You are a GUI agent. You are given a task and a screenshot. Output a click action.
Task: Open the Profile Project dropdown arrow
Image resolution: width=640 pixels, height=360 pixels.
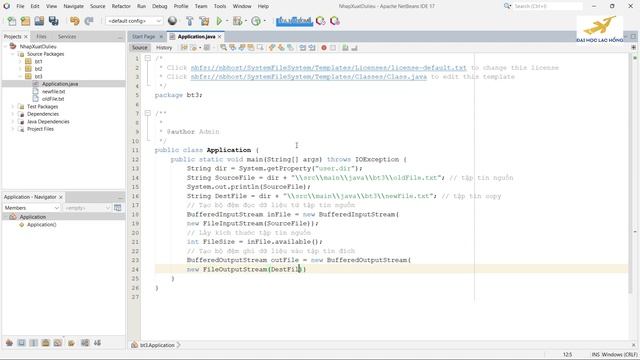(264, 21)
